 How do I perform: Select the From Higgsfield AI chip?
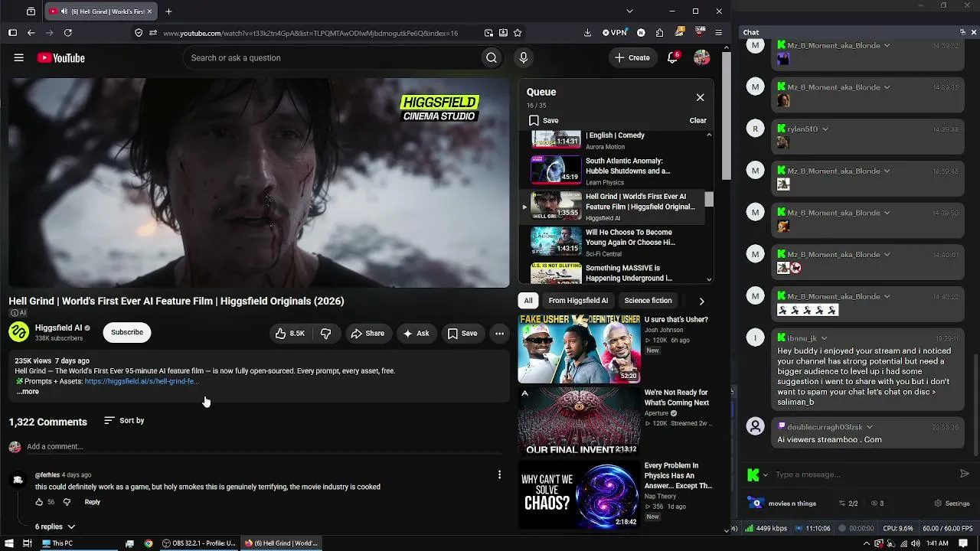pos(578,301)
